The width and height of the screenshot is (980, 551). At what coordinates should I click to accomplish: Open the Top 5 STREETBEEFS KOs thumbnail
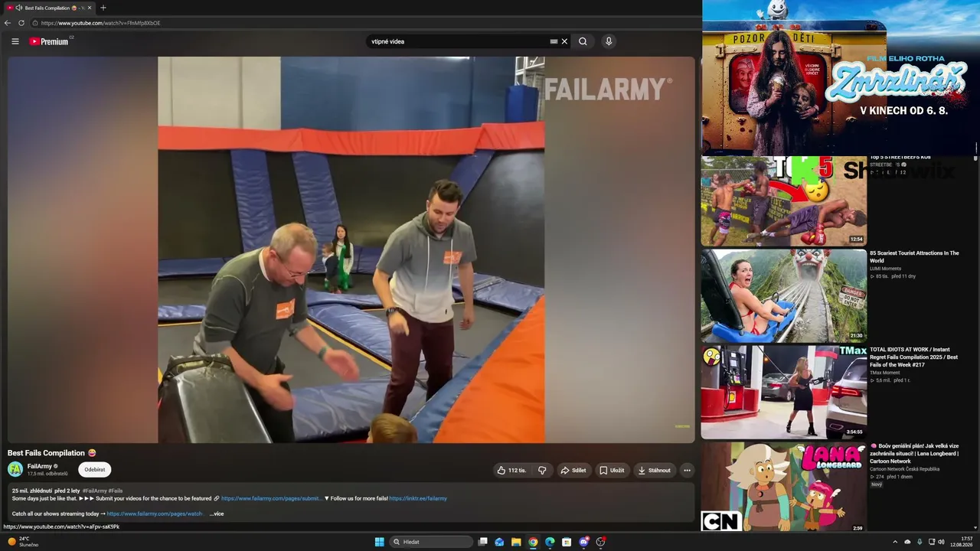(x=784, y=201)
